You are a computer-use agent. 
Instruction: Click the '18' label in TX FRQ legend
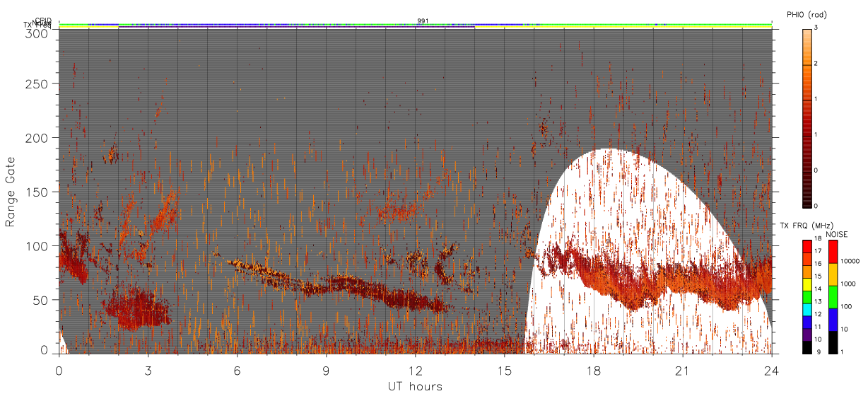(x=818, y=238)
